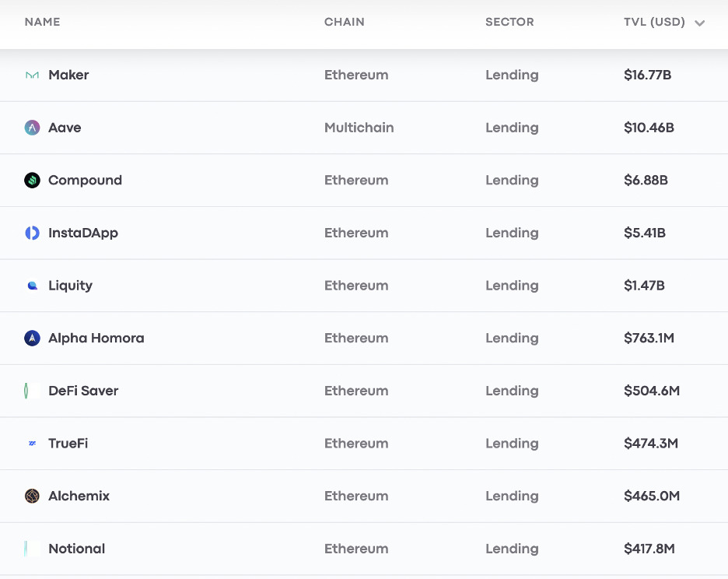Select the Lending sector in Compound row

pos(512,181)
